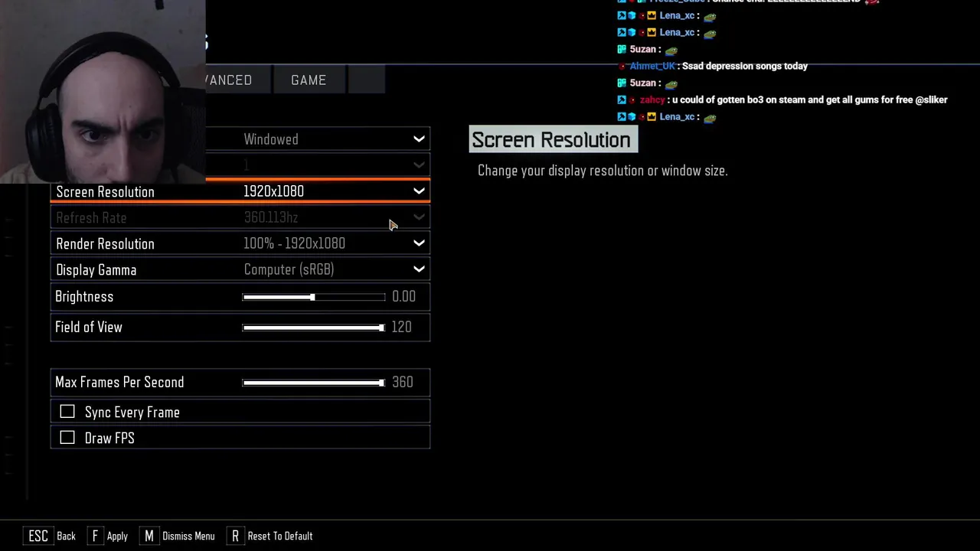Expand the greyed Refresh Rate dropdown arrow
Image resolution: width=980 pixels, height=551 pixels.
419,217
